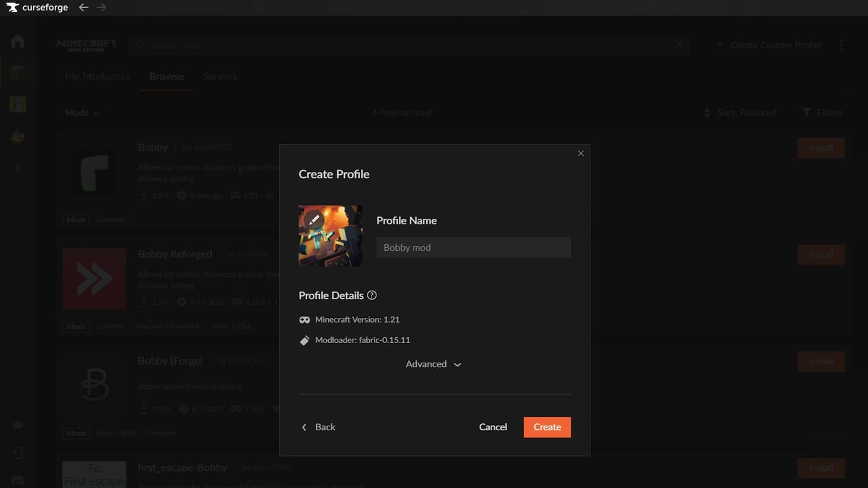This screenshot has height=488, width=868.
Task: Clear the search field with X icon
Action: (679, 45)
